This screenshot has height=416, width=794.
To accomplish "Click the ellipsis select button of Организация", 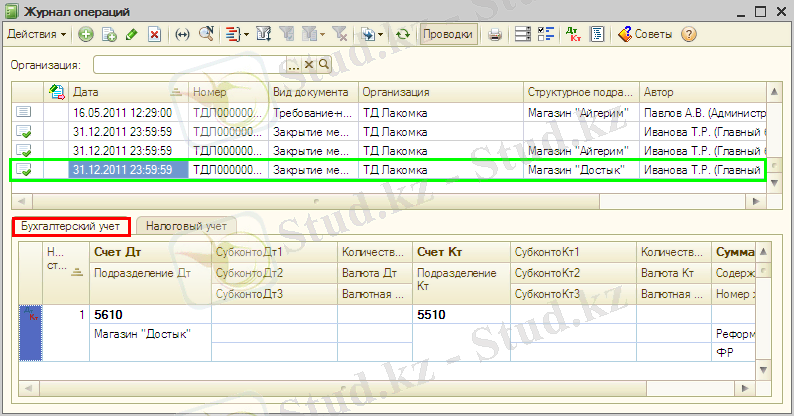I will tap(294, 65).
